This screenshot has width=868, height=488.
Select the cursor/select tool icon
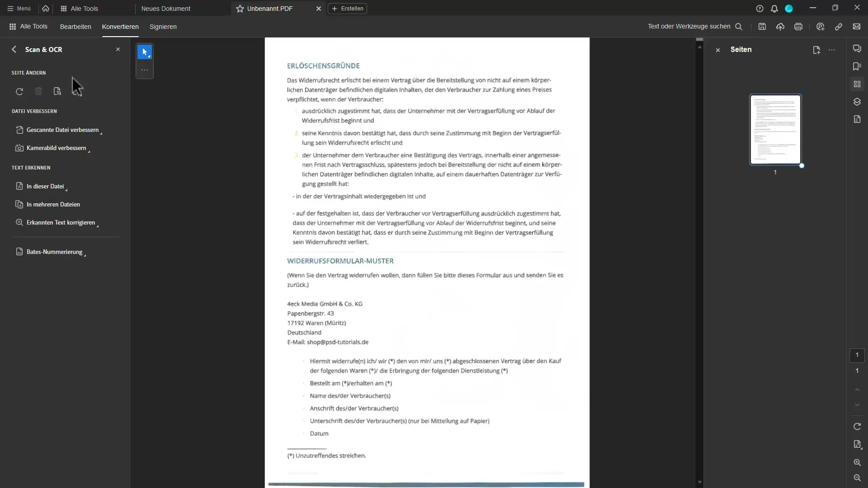click(x=144, y=52)
